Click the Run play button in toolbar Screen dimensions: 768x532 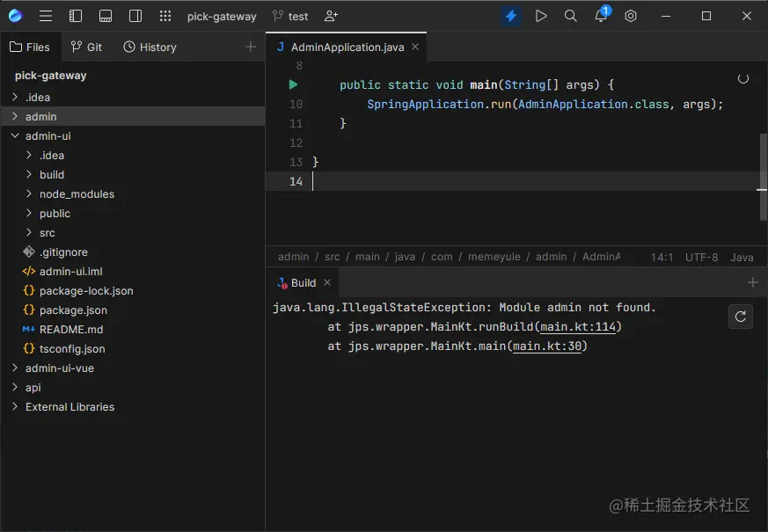(x=541, y=16)
